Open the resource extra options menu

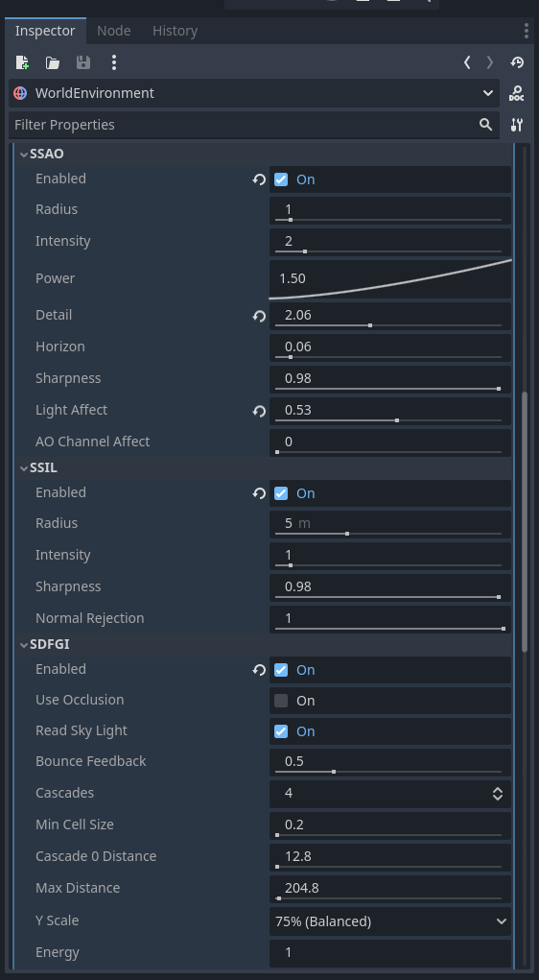point(114,61)
